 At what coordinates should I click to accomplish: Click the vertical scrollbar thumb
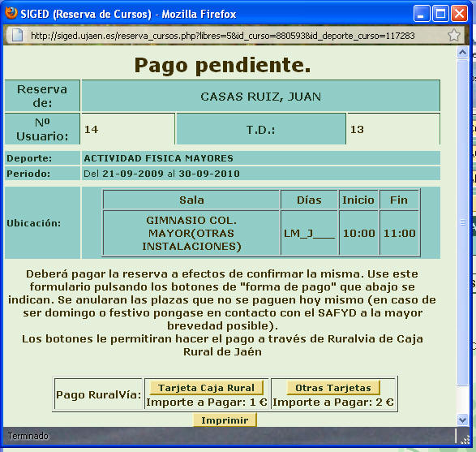pos(463,222)
